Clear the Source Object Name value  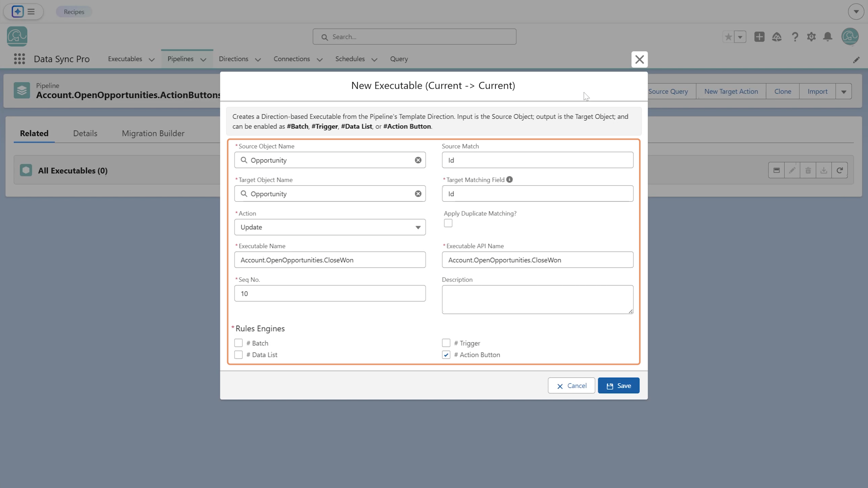click(x=418, y=160)
